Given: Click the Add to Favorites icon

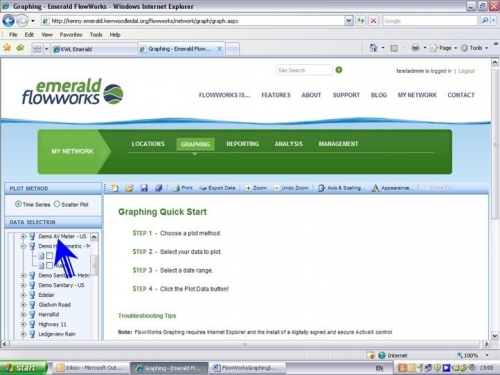Looking at the screenshot, I should pyautogui.click(x=21, y=48).
